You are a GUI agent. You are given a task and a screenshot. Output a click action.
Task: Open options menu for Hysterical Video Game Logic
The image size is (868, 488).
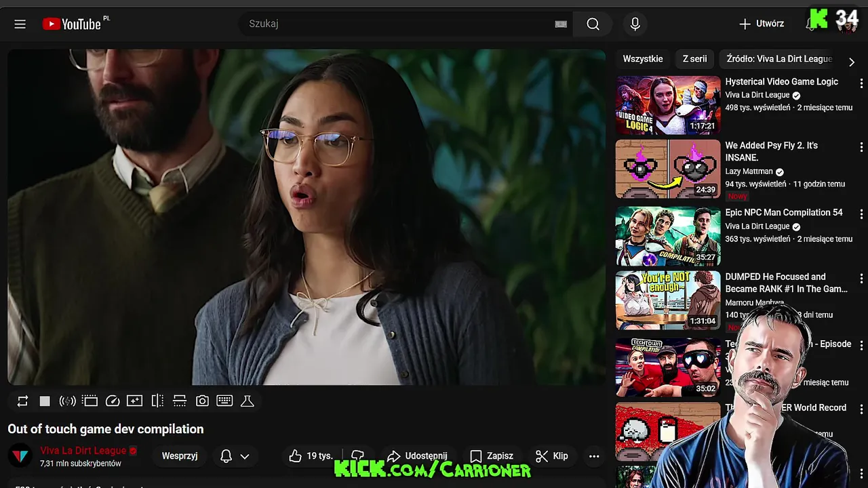(861, 83)
